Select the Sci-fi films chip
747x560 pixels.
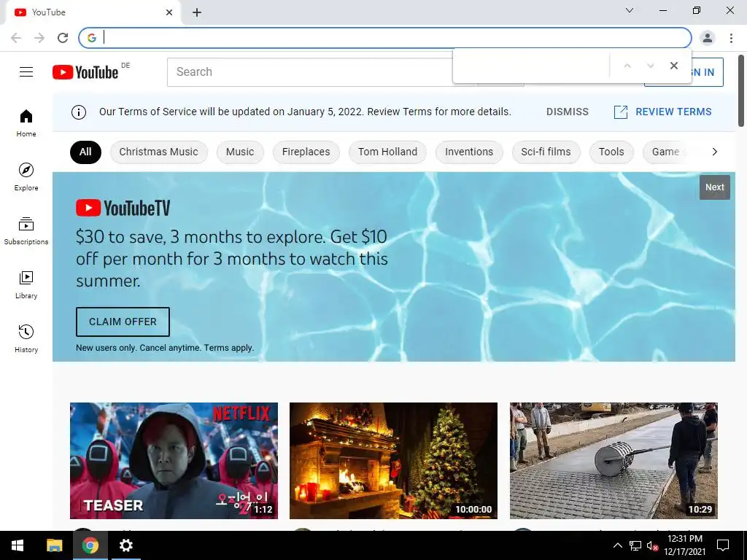coord(546,152)
